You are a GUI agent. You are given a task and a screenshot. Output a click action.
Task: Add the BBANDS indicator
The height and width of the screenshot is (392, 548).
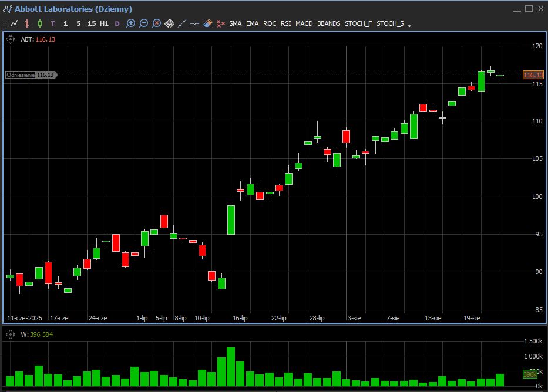click(x=329, y=23)
